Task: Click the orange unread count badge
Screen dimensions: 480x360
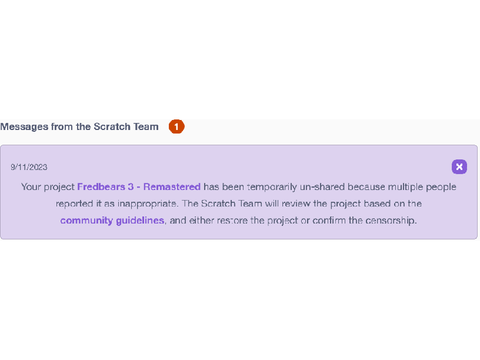Action: 176,127
